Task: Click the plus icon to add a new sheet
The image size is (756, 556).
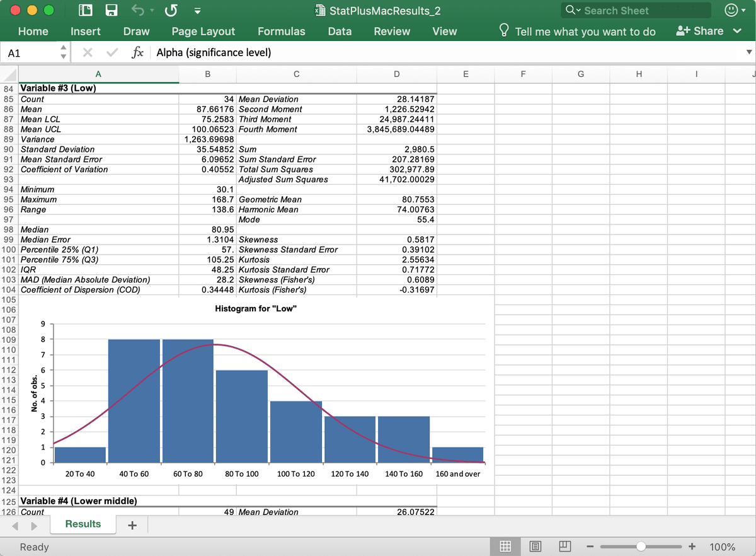Action: pyautogui.click(x=132, y=525)
